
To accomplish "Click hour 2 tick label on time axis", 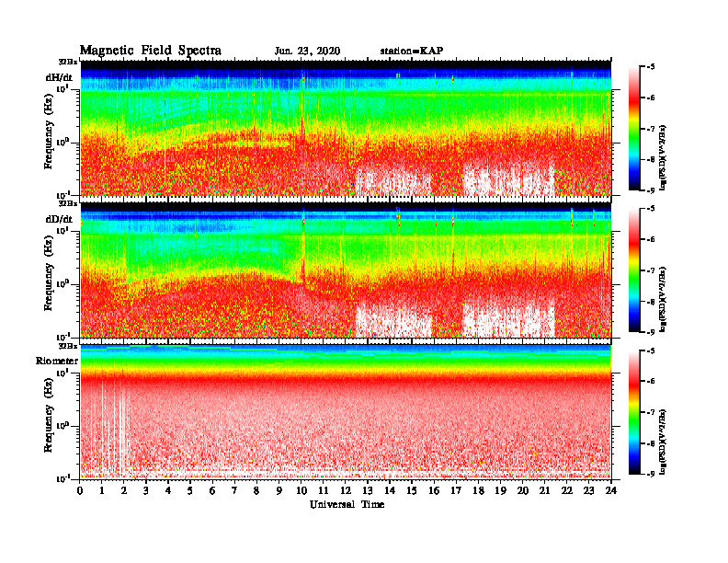I will [x=124, y=490].
